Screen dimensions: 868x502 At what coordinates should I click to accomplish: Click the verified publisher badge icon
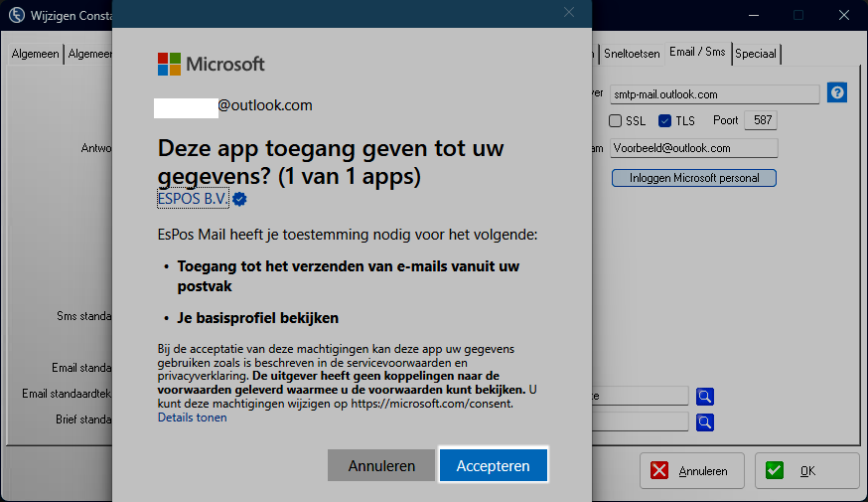pos(239,199)
